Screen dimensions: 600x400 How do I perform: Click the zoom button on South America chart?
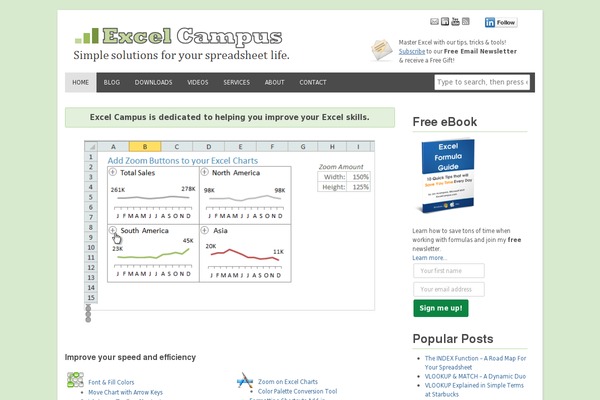[112, 230]
